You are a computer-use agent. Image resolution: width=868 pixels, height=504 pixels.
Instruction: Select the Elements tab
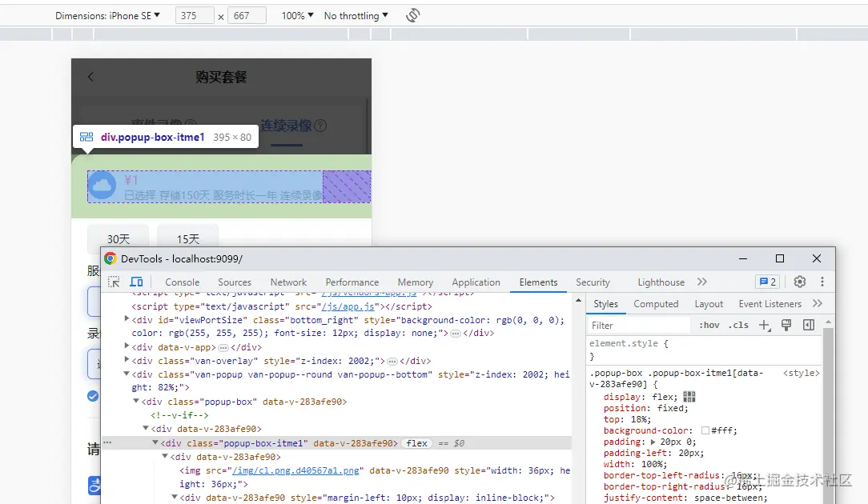(x=538, y=282)
